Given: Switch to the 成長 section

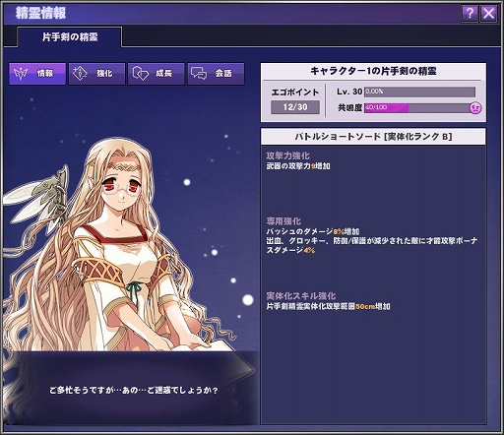Looking at the screenshot, I should tap(156, 74).
